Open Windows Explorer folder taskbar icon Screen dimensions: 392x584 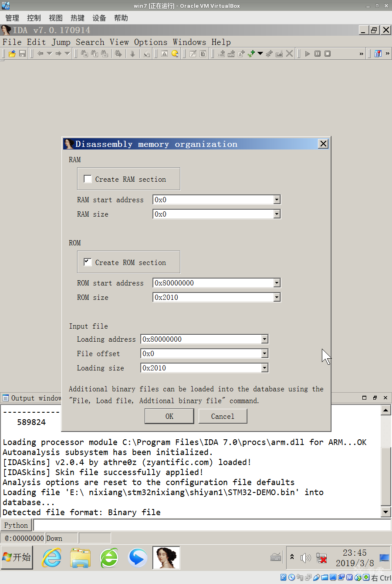click(x=81, y=557)
